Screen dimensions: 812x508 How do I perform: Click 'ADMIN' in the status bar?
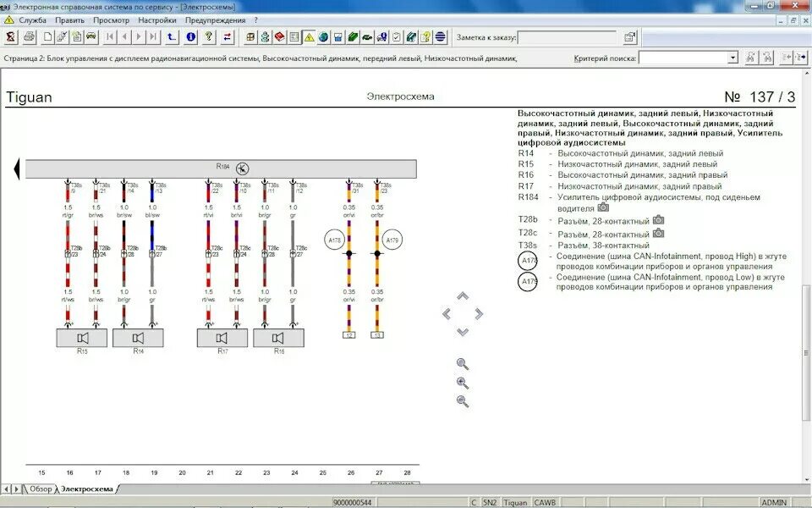tap(774, 502)
